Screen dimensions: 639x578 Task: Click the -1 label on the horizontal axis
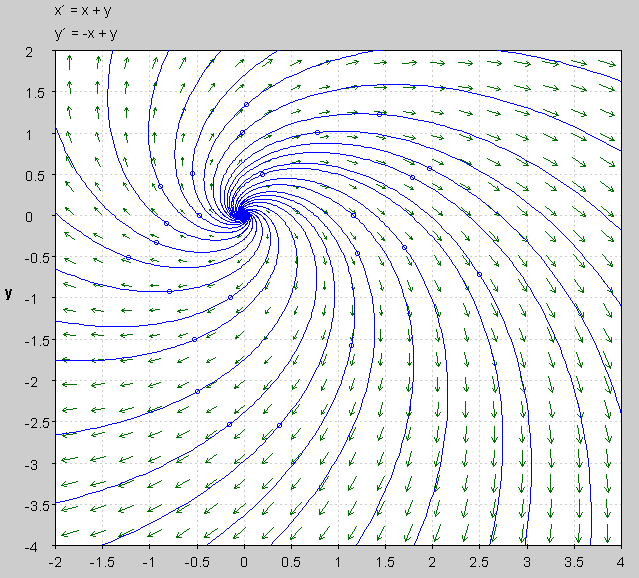(149, 563)
